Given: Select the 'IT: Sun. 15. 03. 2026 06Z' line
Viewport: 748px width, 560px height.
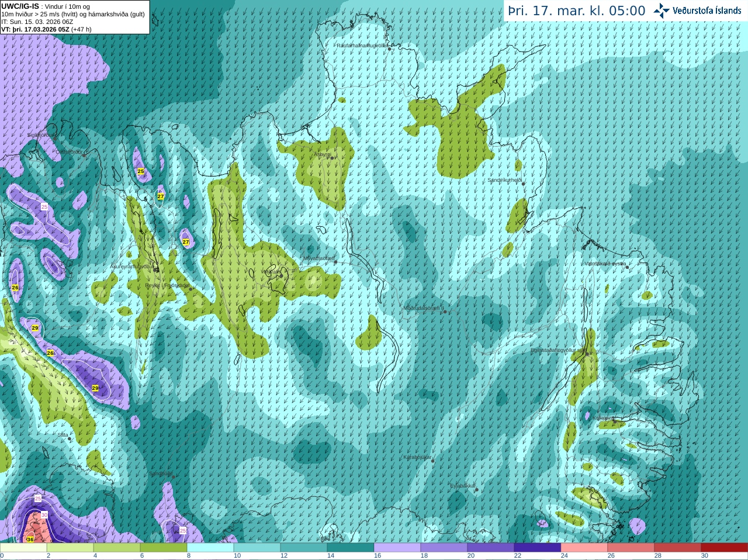Looking at the screenshot, I should [37, 22].
